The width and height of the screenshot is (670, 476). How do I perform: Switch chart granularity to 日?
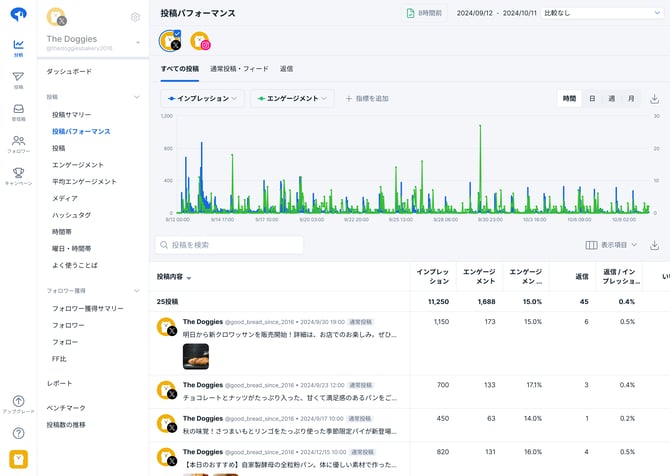(x=592, y=99)
